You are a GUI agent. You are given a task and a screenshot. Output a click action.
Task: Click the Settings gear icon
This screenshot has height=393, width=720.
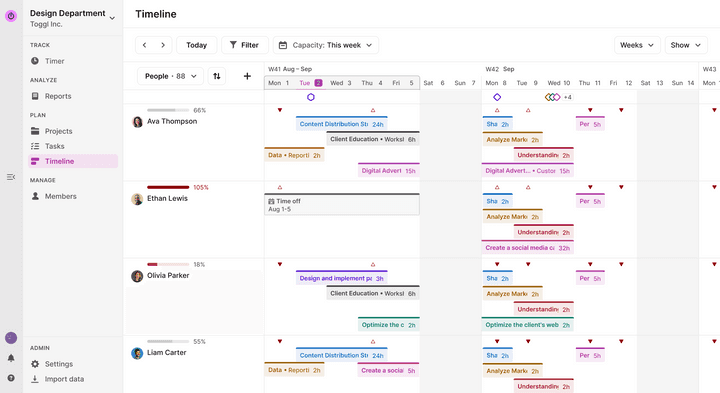point(35,364)
